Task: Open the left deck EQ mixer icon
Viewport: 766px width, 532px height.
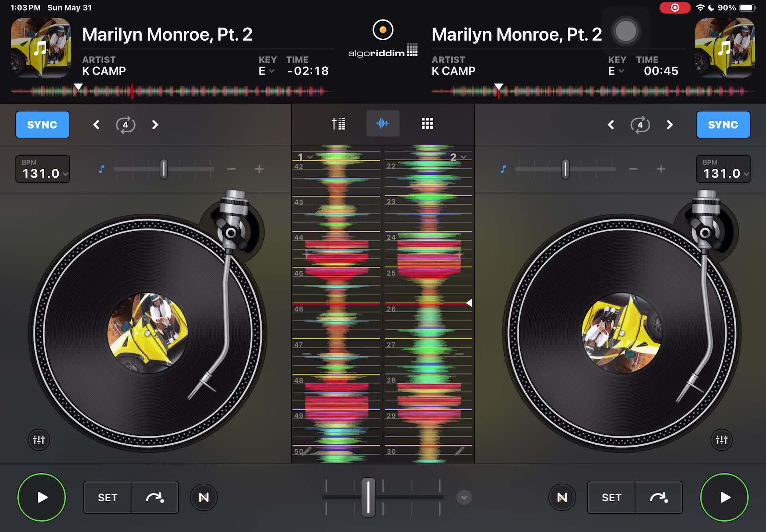Action: tap(39, 440)
